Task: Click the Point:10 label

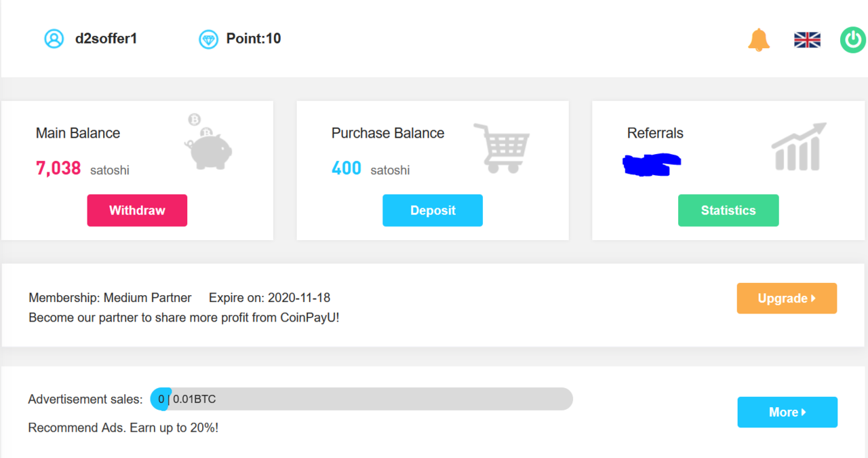Action: pyautogui.click(x=254, y=39)
